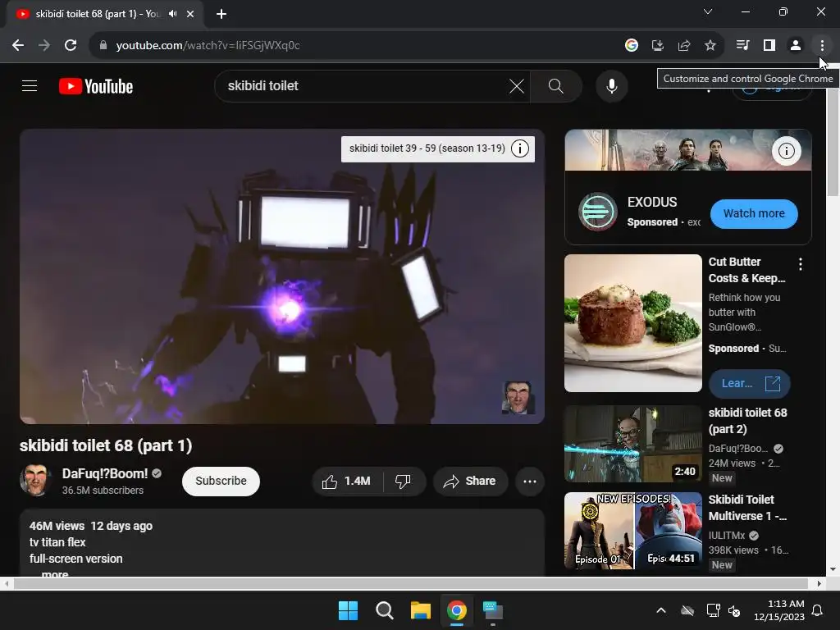Go back in browser history

point(18,45)
